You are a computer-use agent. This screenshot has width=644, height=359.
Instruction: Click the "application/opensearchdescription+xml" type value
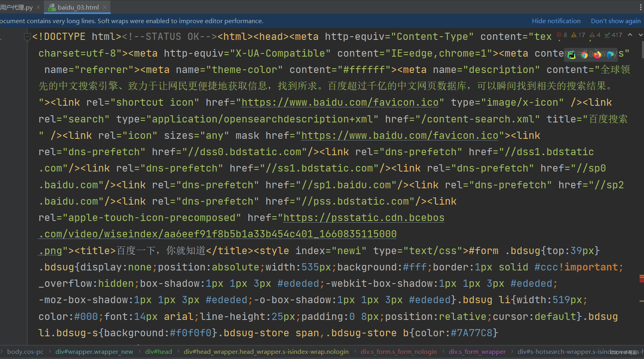[262, 119]
